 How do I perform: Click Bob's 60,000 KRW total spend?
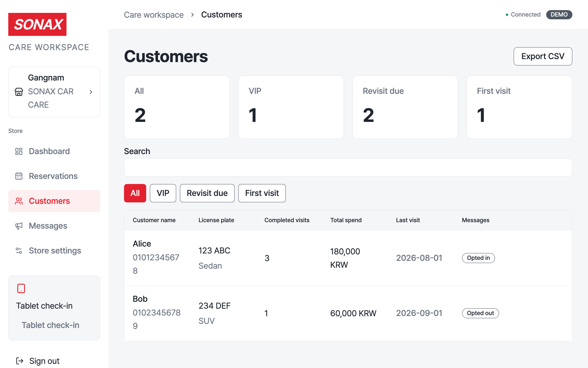coord(353,313)
